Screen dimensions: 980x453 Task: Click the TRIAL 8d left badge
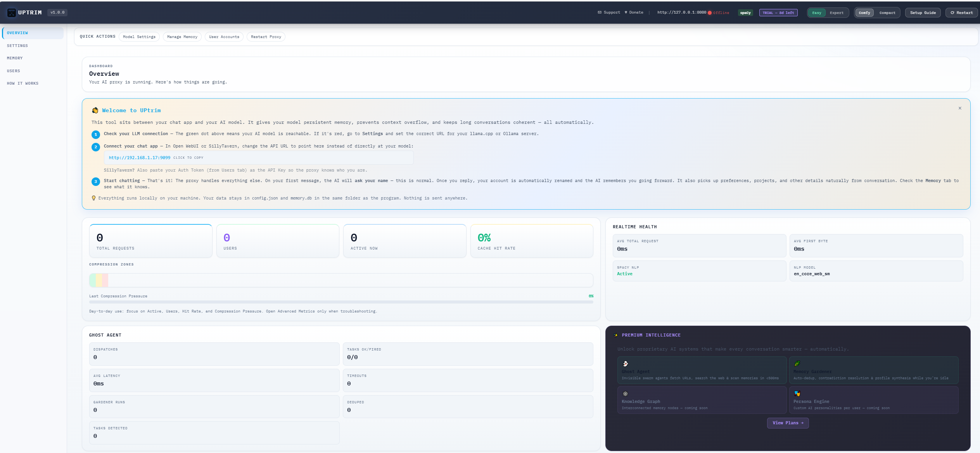coord(778,13)
